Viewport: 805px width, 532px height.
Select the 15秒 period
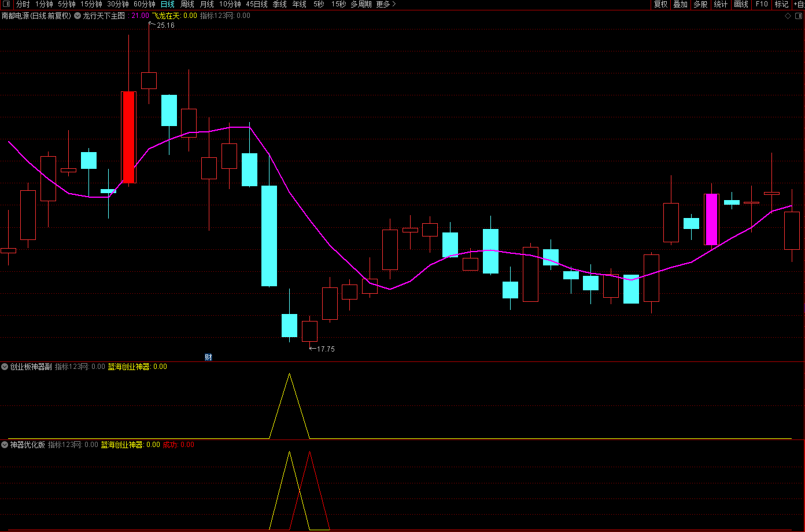[338, 4]
